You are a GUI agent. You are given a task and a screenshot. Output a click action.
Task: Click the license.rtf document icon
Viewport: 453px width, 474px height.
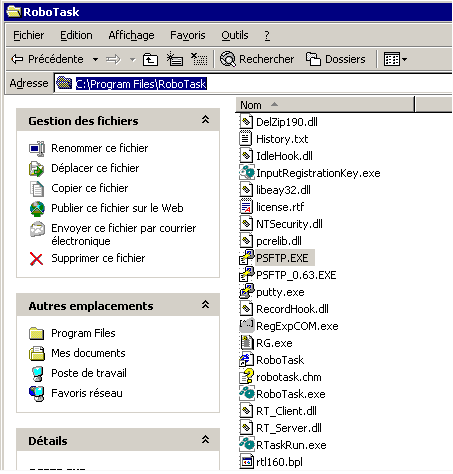click(246, 207)
